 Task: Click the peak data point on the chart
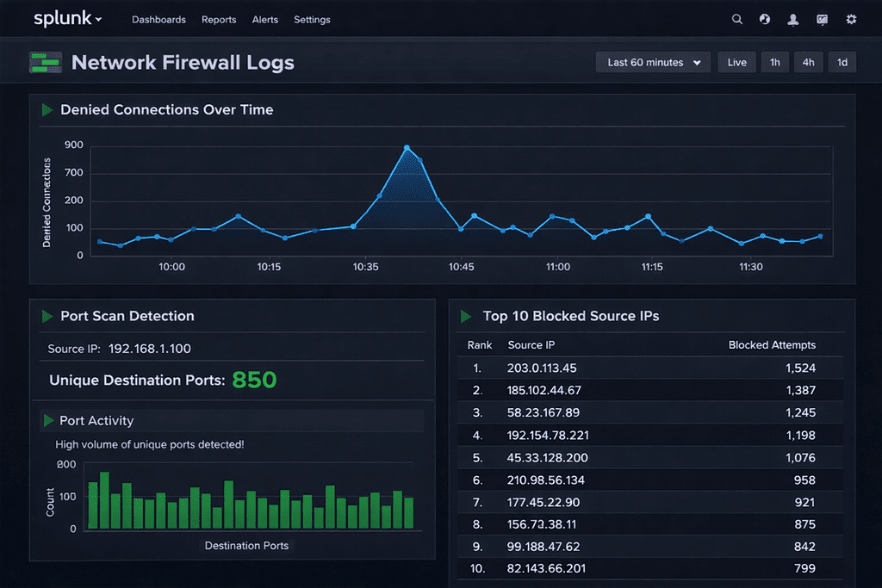coord(407,148)
